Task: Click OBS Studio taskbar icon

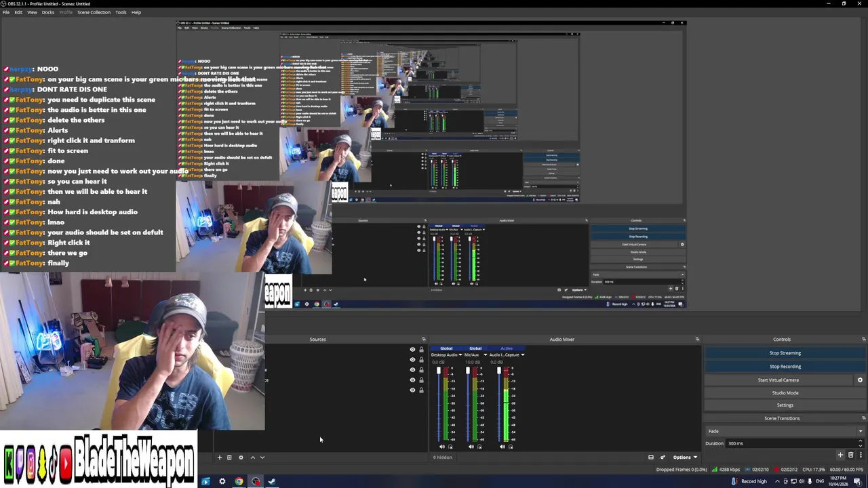Action: (256, 482)
